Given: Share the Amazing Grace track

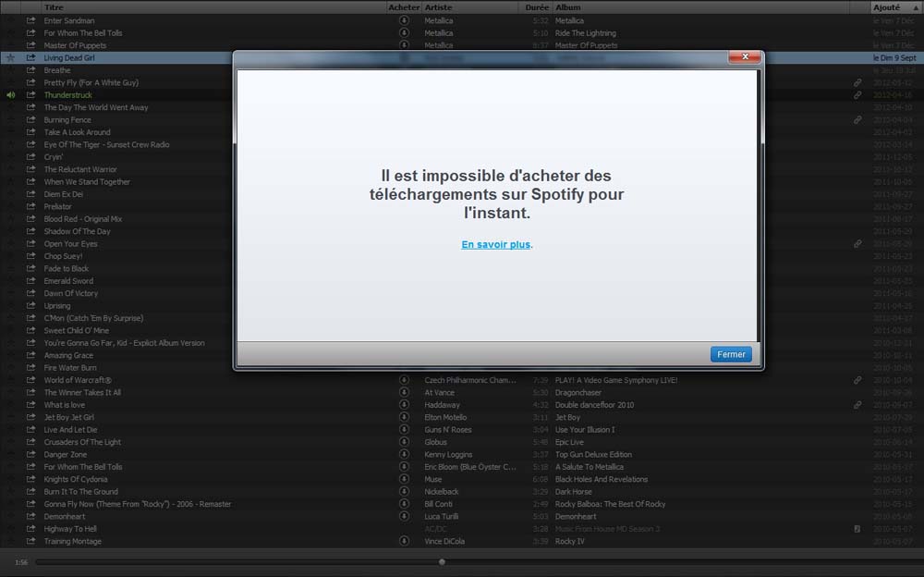Looking at the screenshot, I should pos(30,355).
